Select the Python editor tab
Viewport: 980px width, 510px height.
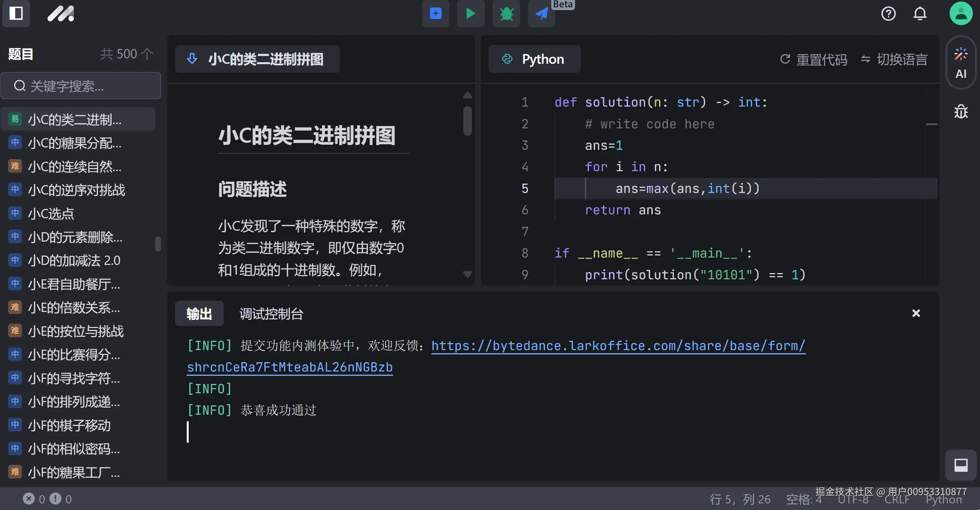pyautogui.click(x=535, y=59)
